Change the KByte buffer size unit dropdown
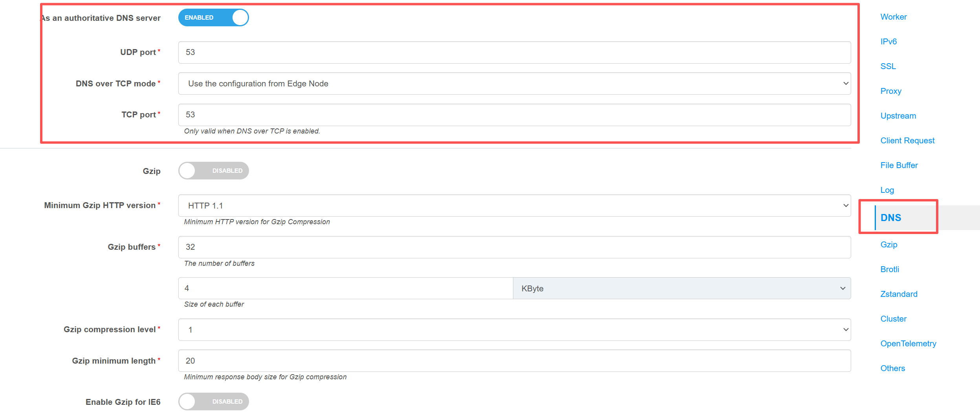This screenshot has height=417, width=980. point(681,289)
